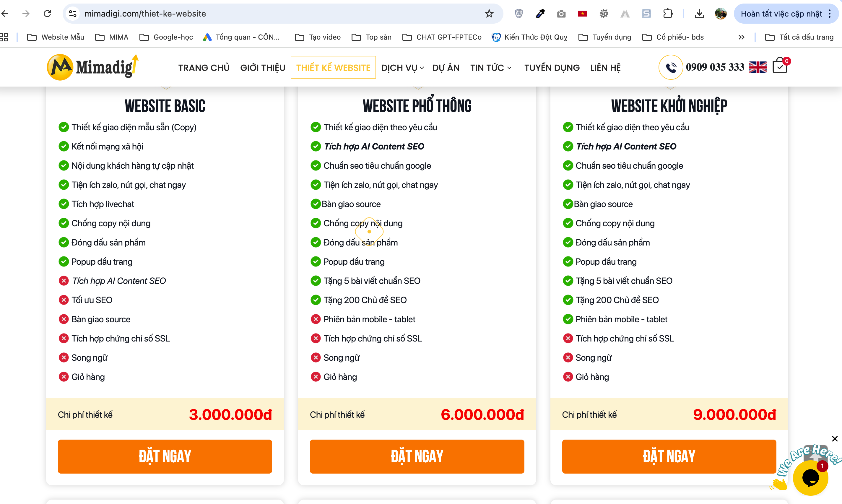842x504 pixels.
Task: Expand the TIN TỨC dropdown menu
Action: (490, 68)
